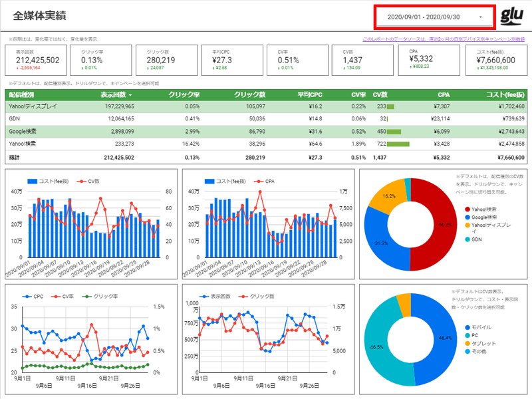532x399 pixels.
Task: Open the 2020/09/01 - 2020/09/30 date range selector
Action: pyautogui.click(x=435, y=17)
